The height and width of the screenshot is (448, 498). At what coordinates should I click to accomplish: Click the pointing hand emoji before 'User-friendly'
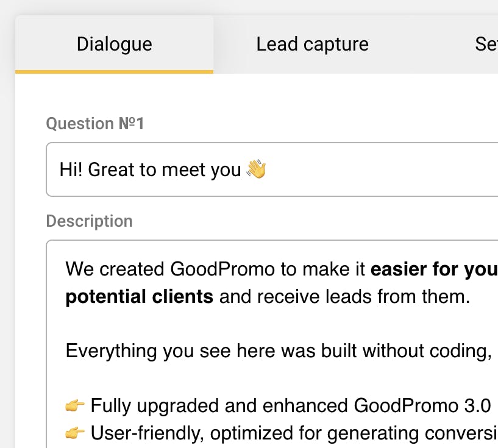coord(75,433)
